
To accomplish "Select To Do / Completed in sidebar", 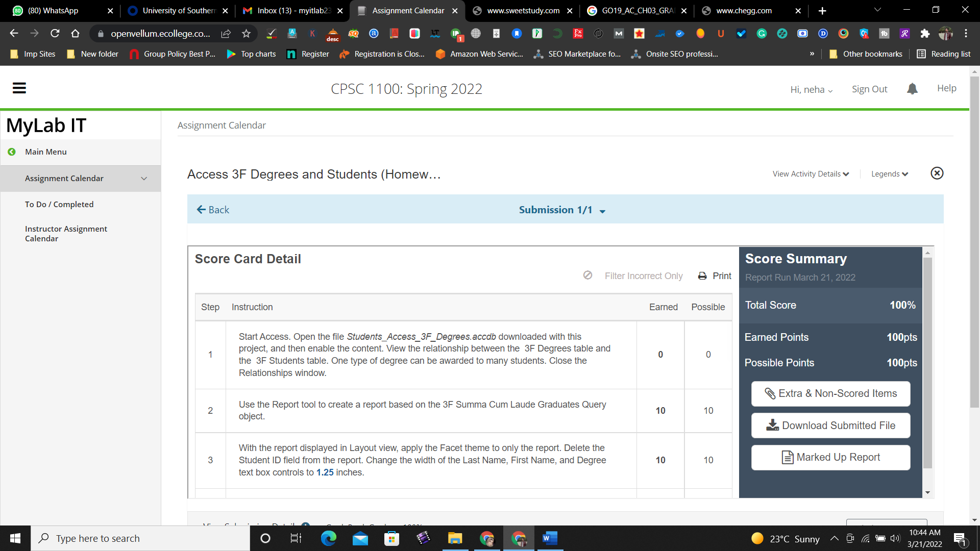I will point(59,205).
